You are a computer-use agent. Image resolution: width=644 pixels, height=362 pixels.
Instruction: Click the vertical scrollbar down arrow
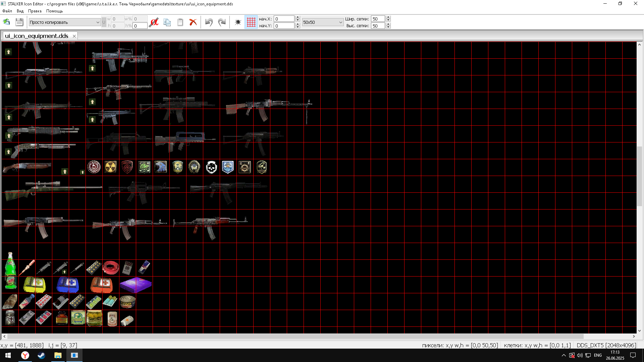(x=639, y=330)
